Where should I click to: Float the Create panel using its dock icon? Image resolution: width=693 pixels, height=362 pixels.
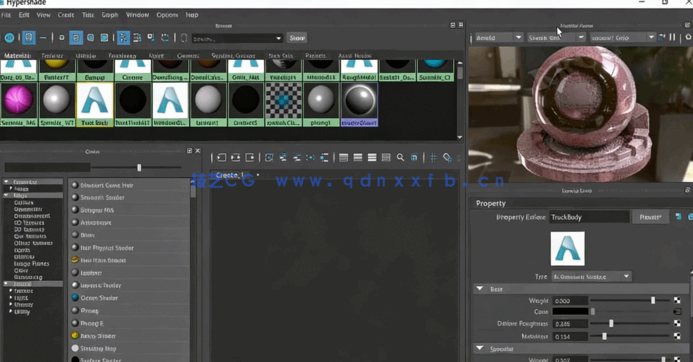tap(190, 151)
